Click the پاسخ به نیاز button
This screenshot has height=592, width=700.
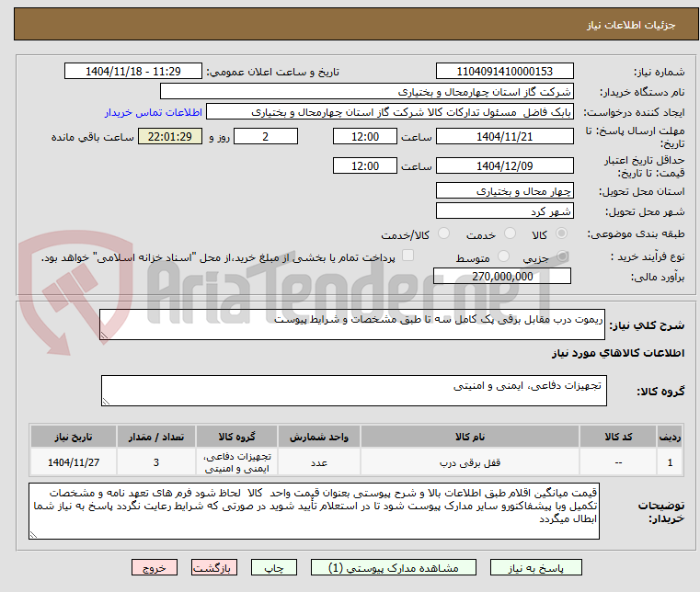(x=535, y=567)
